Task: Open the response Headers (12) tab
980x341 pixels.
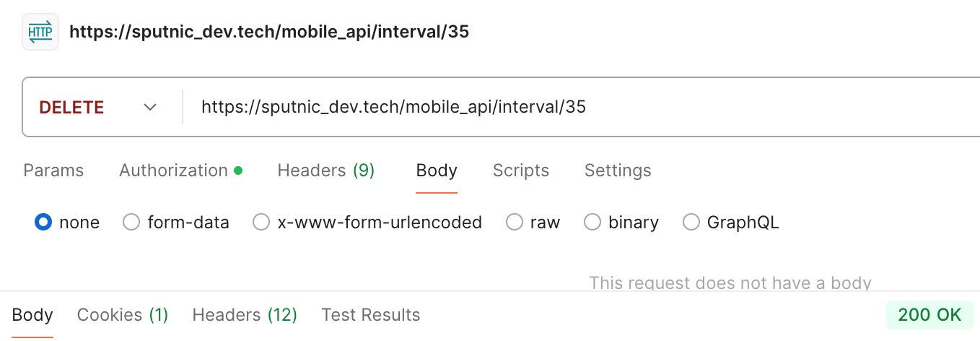Action: coord(245,315)
